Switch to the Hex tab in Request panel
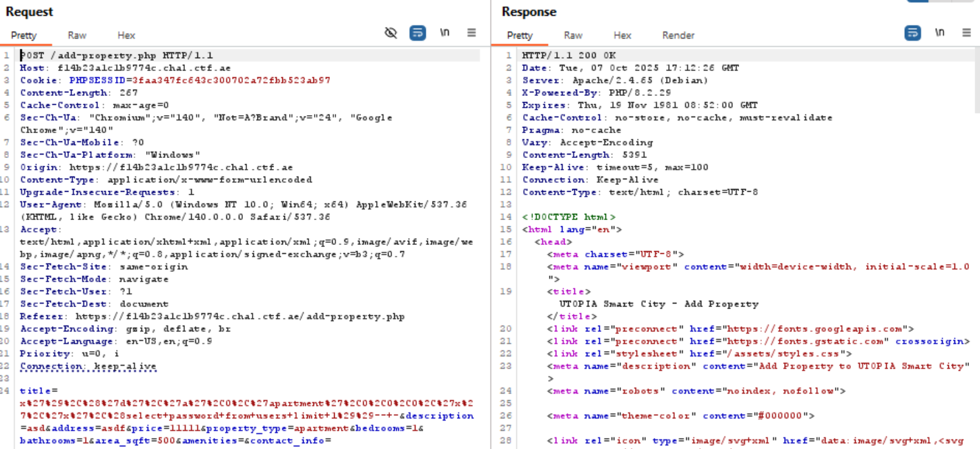The image size is (980, 449). (126, 35)
